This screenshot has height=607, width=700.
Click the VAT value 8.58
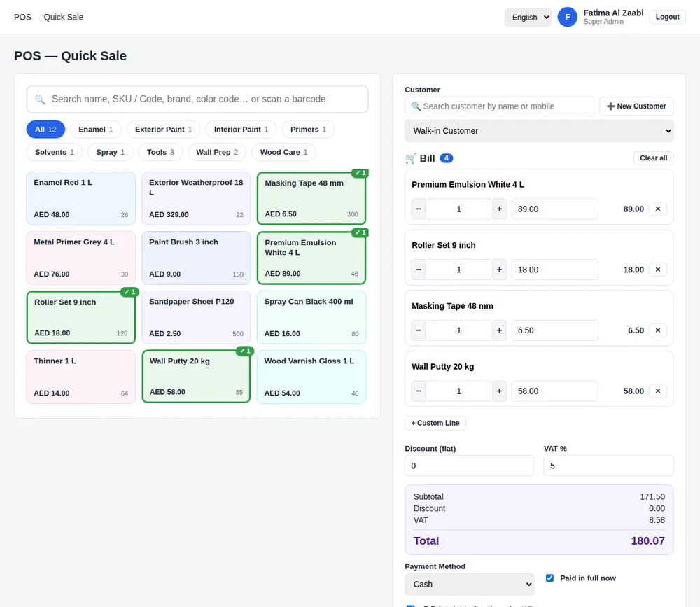coord(657,520)
